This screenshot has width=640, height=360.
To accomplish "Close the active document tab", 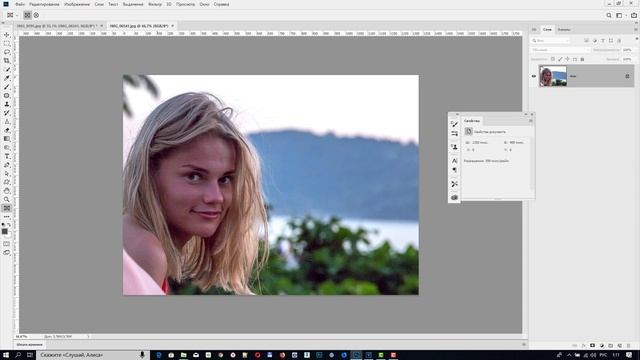I will (x=173, y=26).
